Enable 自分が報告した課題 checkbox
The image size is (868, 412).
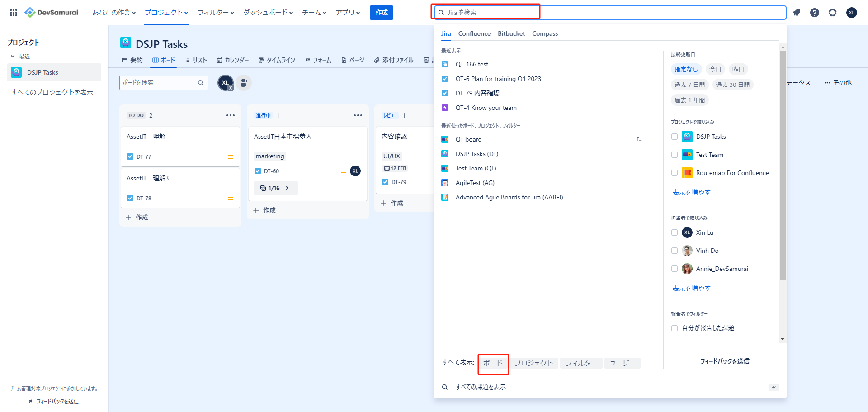675,328
